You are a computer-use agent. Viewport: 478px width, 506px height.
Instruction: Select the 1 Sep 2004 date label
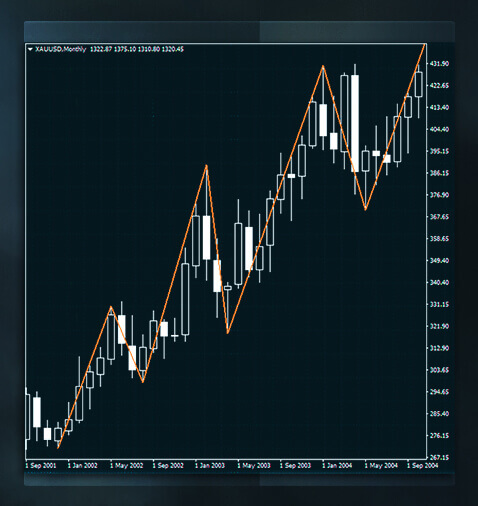click(422, 465)
